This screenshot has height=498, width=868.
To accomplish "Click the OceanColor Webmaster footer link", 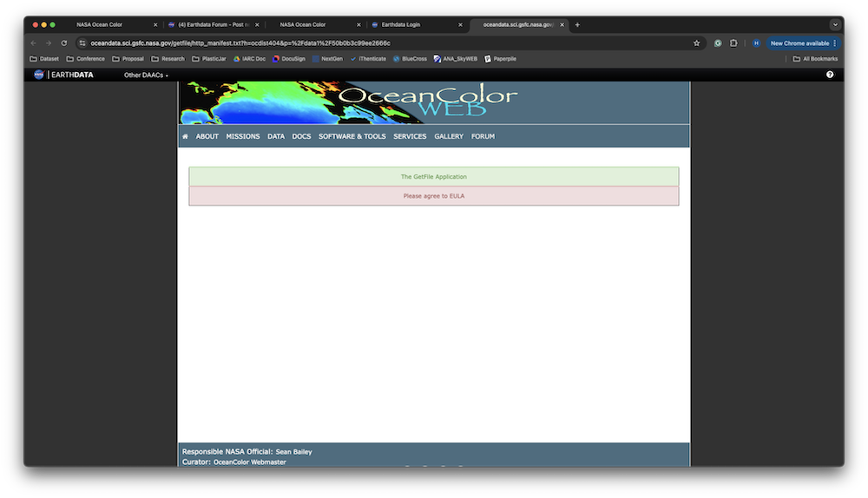I will pos(250,462).
